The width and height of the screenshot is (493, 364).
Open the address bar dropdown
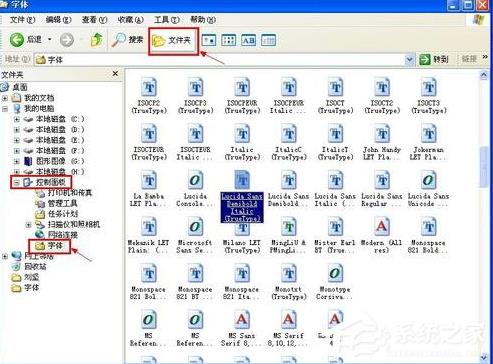(410, 60)
